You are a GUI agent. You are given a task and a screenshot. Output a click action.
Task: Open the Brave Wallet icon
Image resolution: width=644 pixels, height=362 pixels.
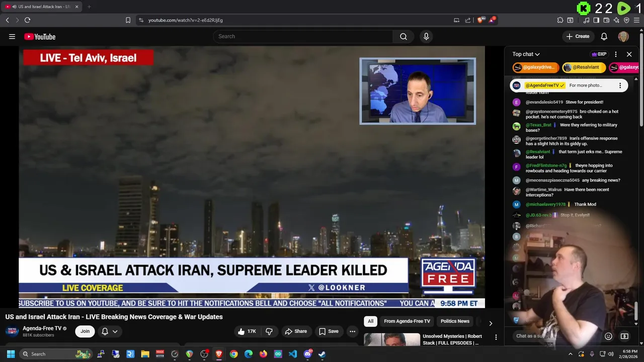coord(606,20)
